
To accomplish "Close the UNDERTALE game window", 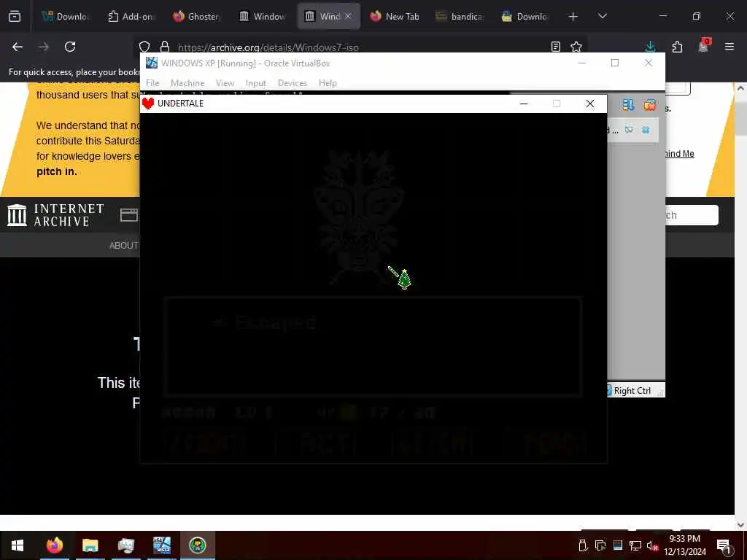I will pos(589,104).
